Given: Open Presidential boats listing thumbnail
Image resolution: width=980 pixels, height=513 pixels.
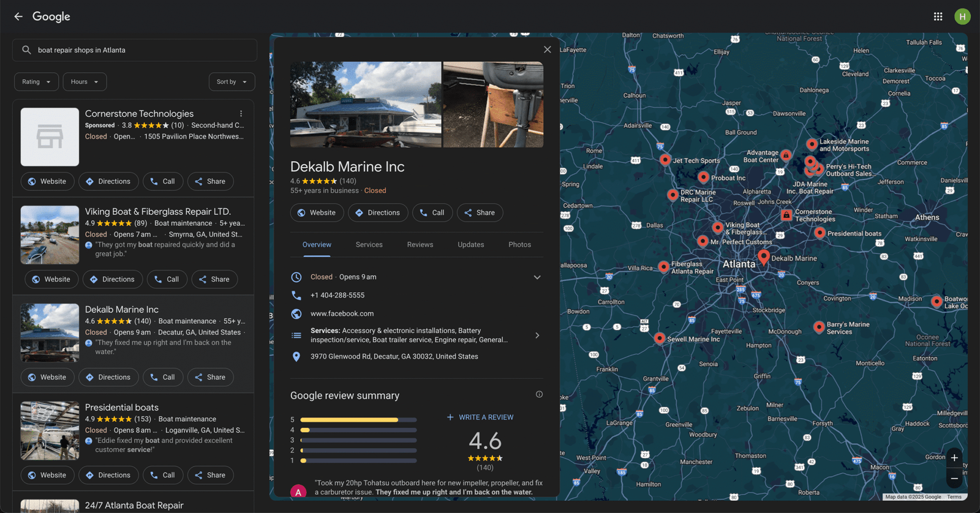Looking at the screenshot, I should pos(50,431).
